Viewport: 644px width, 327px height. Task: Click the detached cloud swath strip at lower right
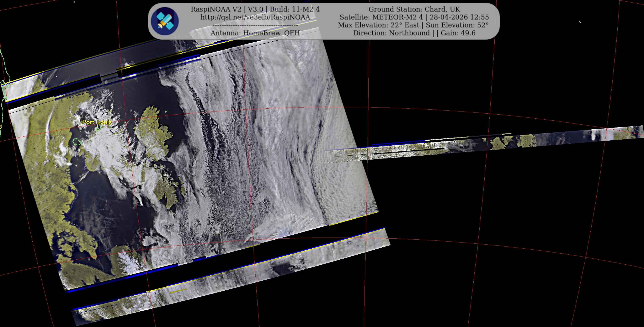(x=231, y=277)
